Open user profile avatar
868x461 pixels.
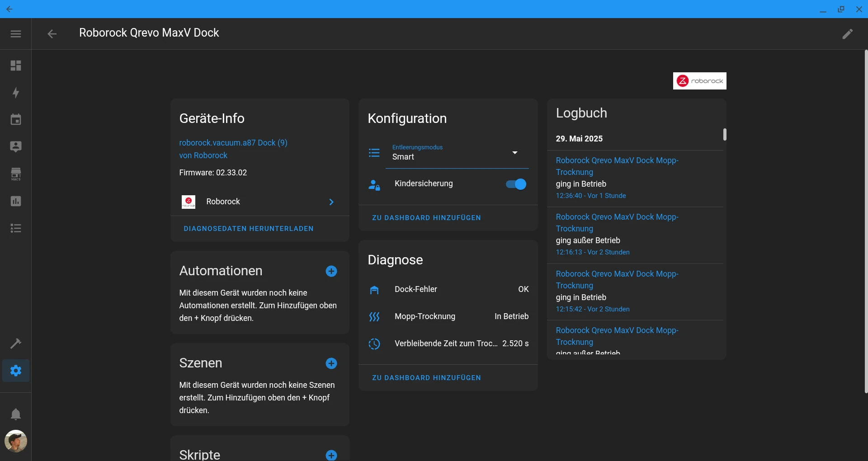point(16,441)
